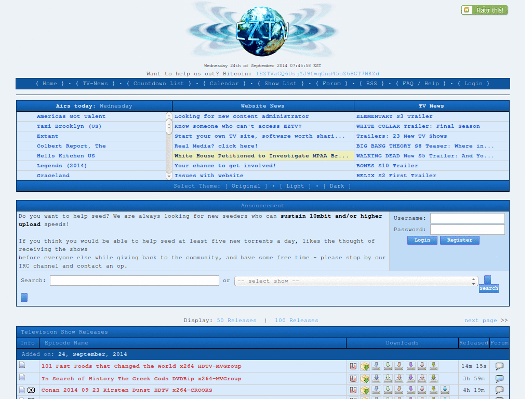This screenshot has width=532, height=399.
Task: Open forum comments for Conan Kirsten Dunst
Action: [499, 390]
